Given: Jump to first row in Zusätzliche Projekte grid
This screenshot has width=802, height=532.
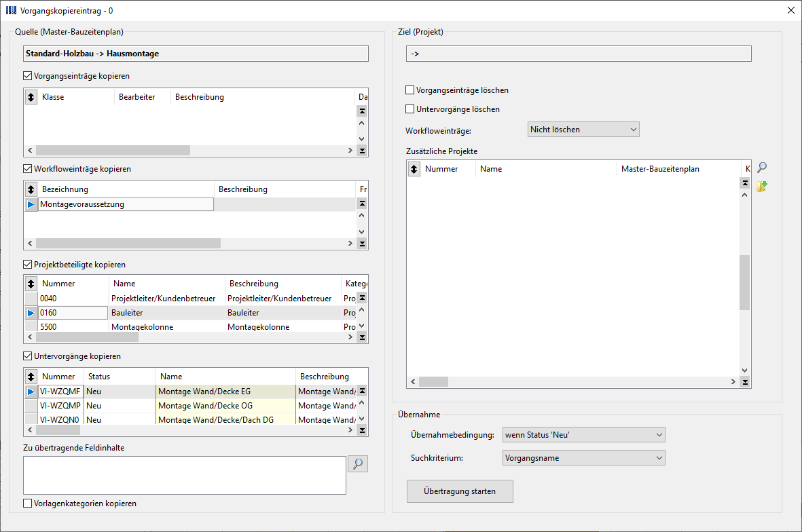Looking at the screenshot, I should click(745, 183).
